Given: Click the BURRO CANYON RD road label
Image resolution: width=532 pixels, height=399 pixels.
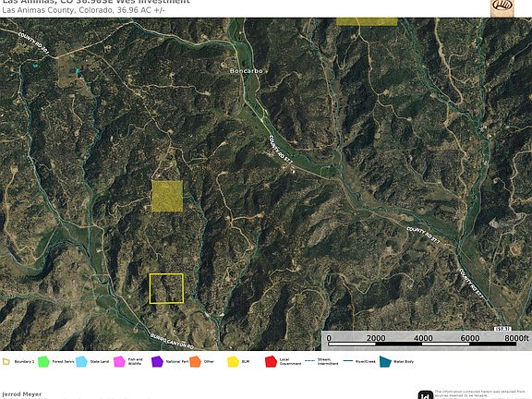Looking at the screenshot, I should click(x=172, y=342).
